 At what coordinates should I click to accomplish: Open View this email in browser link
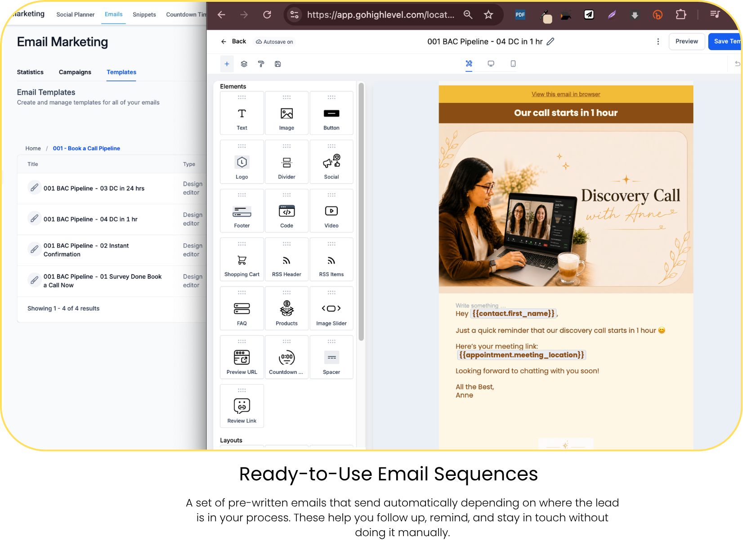pyautogui.click(x=566, y=94)
